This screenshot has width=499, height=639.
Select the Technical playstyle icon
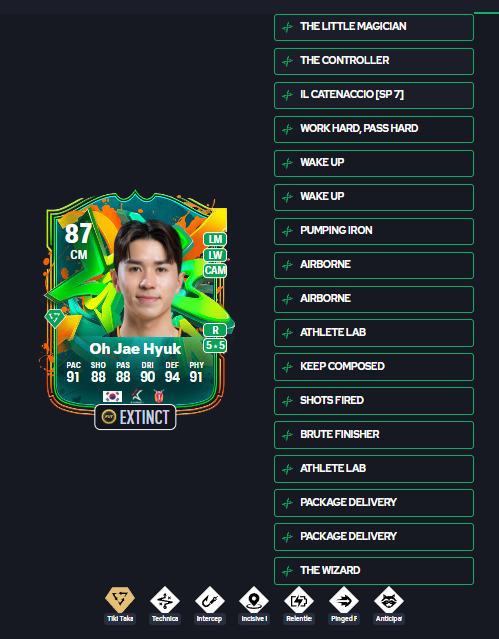pos(165,600)
